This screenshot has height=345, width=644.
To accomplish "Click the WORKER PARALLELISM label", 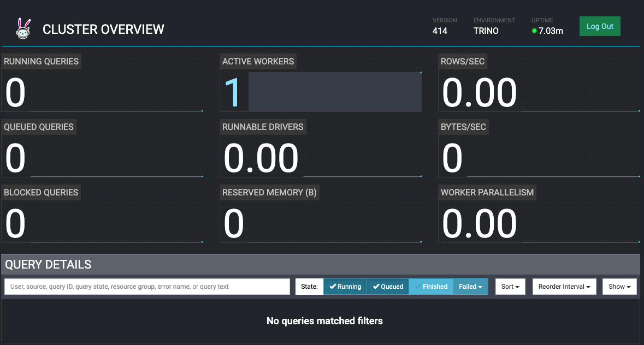I will point(487,192).
